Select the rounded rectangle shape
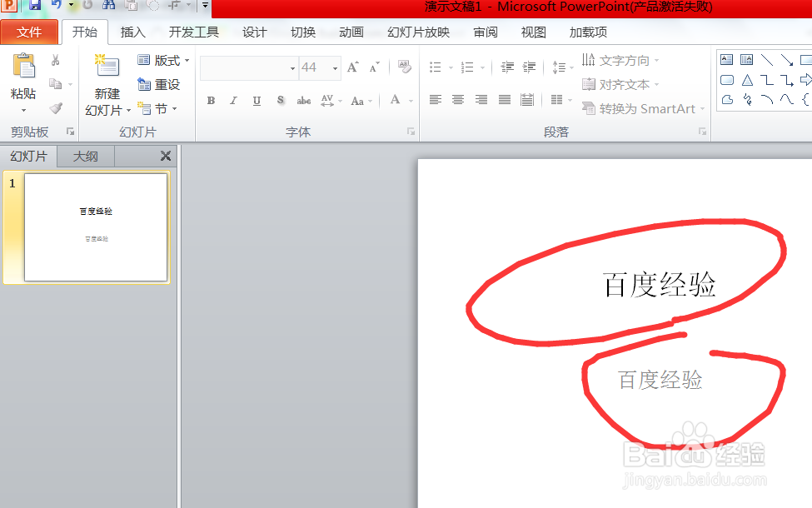 (726, 80)
